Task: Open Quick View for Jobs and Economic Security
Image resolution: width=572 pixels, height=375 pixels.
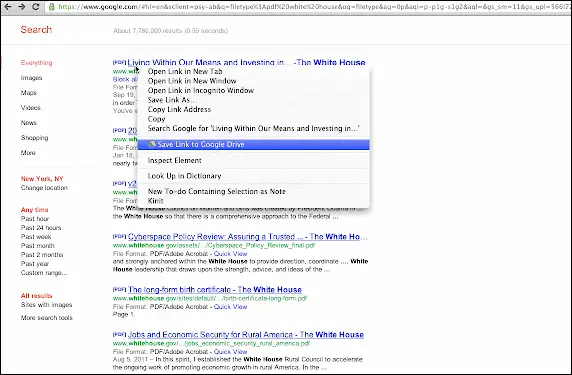Action: (230, 352)
